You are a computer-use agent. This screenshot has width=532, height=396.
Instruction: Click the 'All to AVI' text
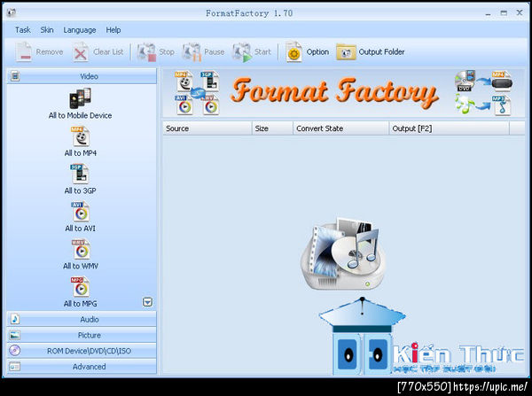81,229
